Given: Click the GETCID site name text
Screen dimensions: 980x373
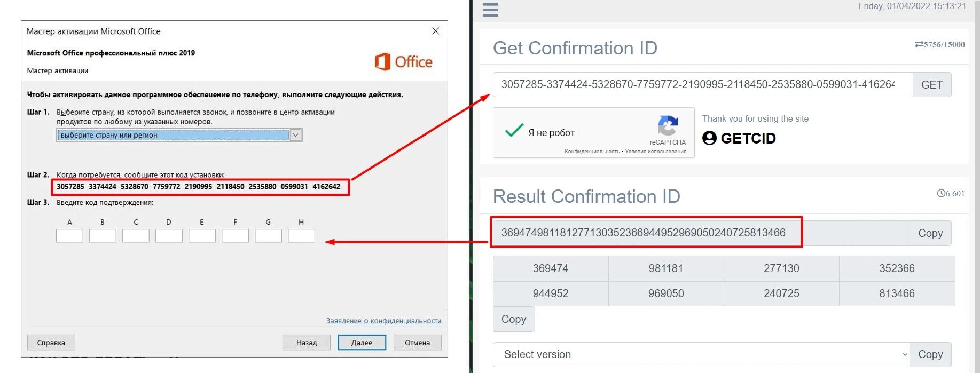Looking at the screenshot, I should (x=748, y=138).
